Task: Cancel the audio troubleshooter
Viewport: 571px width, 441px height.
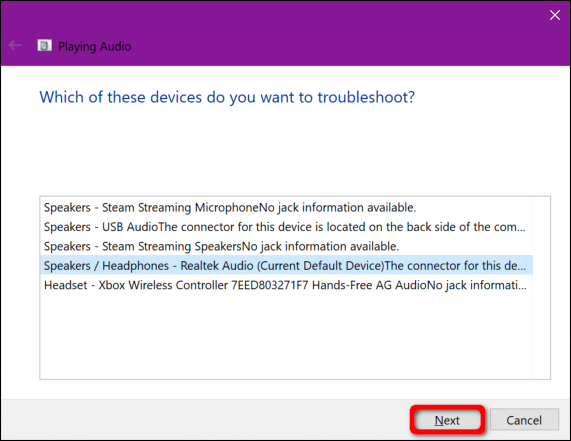Action: click(x=524, y=420)
